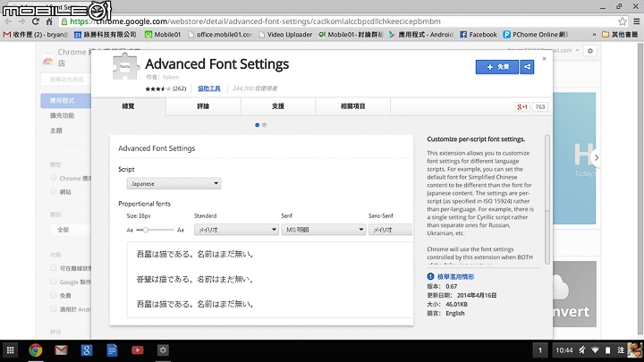This screenshot has height=362, width=644.
Task: Launch Google Docs from shelf
Action: [x=112, y=350]
